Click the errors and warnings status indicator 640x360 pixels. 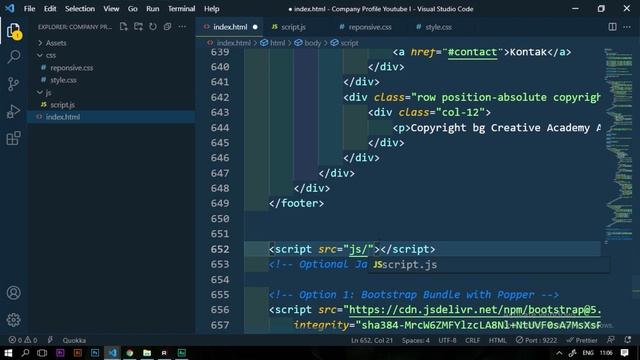click(x=23, y=340)
